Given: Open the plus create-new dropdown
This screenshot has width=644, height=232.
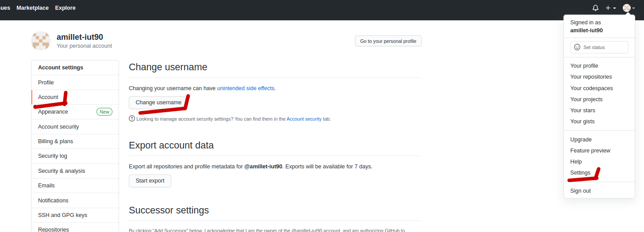Looking at the screenshot, I should coord(611,8).
